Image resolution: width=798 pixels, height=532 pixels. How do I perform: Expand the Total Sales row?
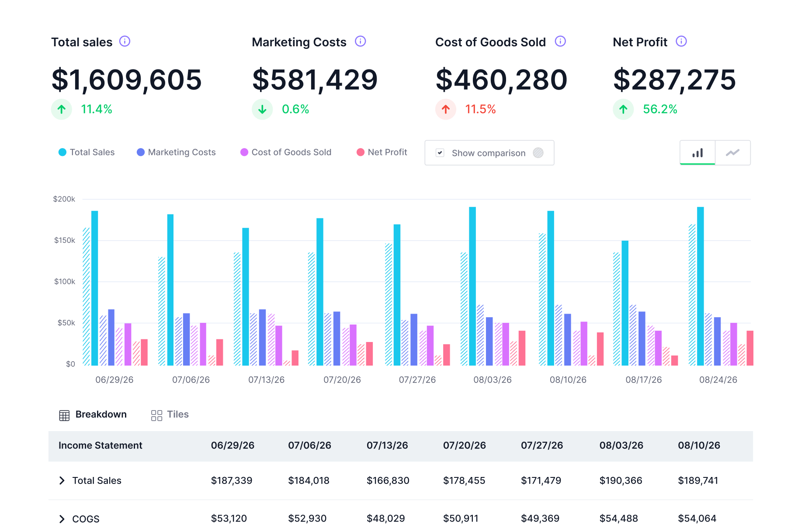tap(62, 480)
